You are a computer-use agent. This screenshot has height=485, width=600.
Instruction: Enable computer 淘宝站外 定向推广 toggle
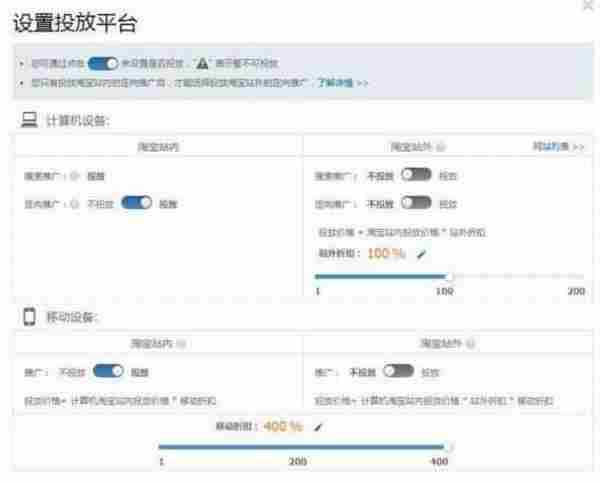(415, 203)
